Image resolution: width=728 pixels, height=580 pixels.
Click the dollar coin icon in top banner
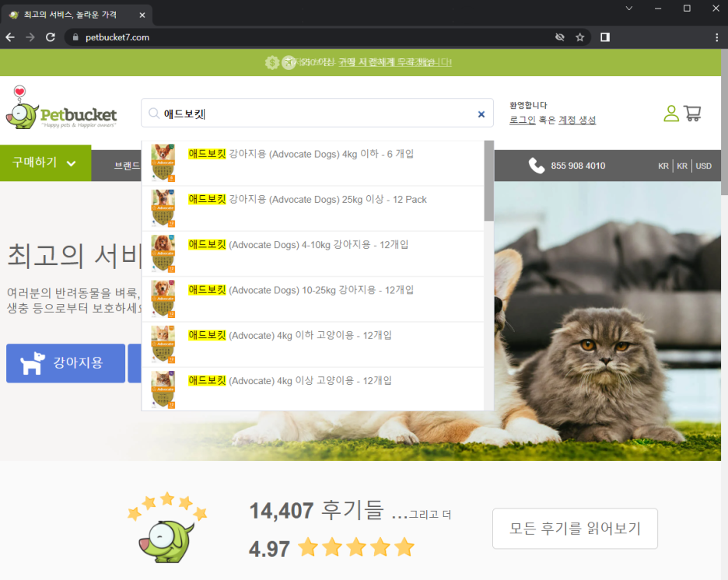click(x=272, y=62)
